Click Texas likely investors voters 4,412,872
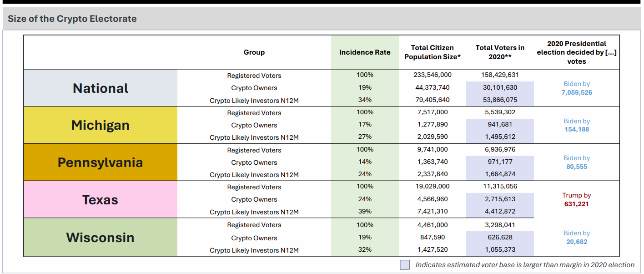Image resolution: width=644 pixels, height=274 pixels. click(x=500, y=212)
